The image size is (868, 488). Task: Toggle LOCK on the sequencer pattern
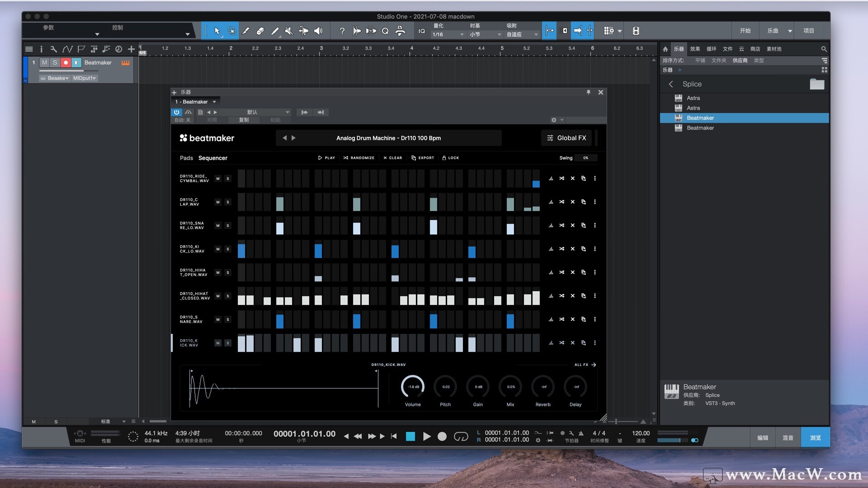click(451, 157)
